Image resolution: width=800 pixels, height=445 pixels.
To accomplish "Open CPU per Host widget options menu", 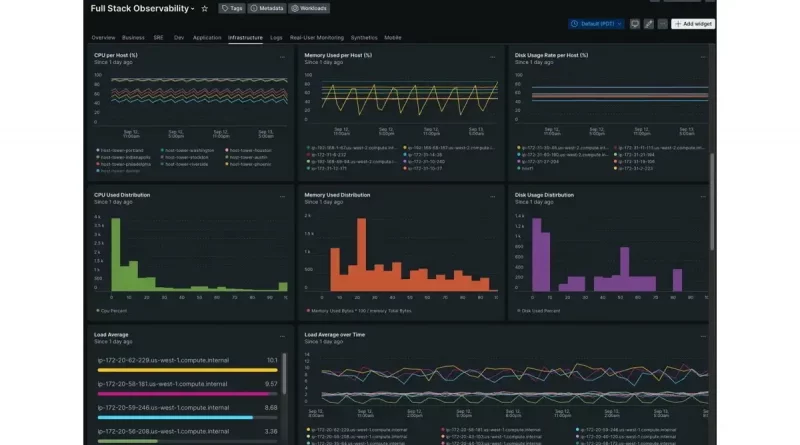I will click(282, 57).
